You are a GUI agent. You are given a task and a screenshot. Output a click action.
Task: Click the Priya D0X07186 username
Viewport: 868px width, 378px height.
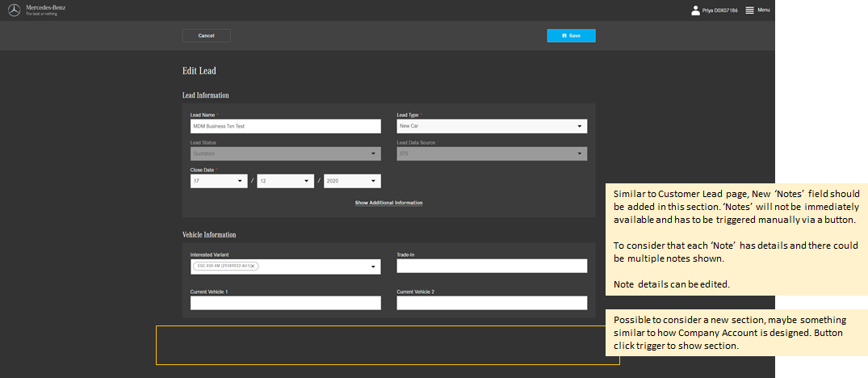pyautogui.click(x=719, y=10)
